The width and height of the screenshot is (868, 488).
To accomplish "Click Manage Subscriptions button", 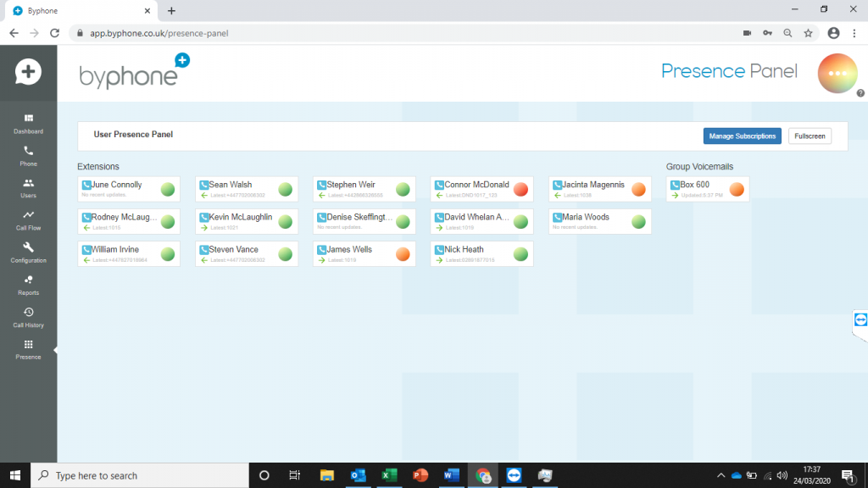I will 742,136.
